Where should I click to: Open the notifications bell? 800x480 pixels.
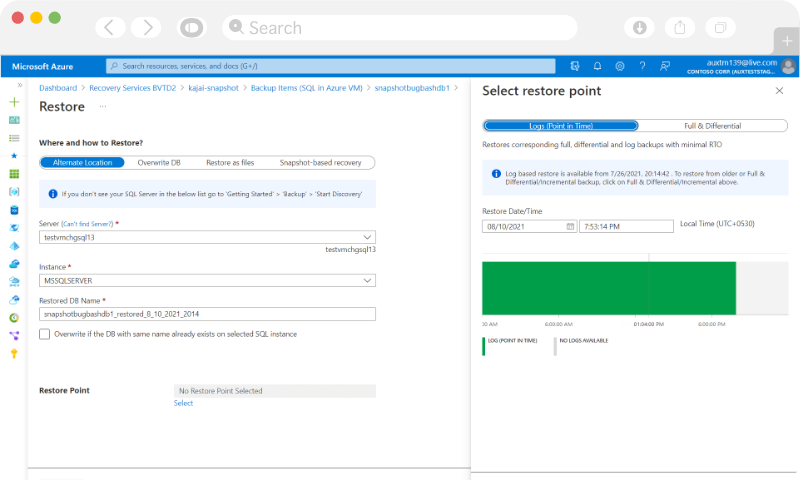[x=597, y=66]
